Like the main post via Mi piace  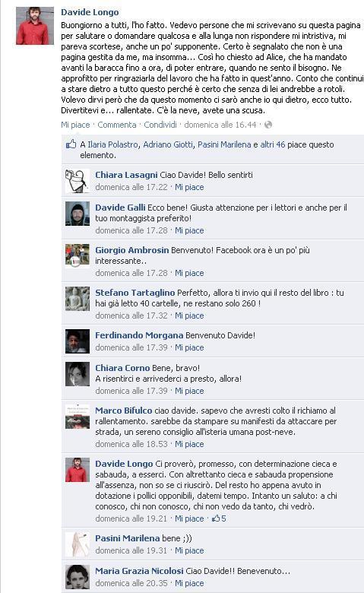[75, 125]
